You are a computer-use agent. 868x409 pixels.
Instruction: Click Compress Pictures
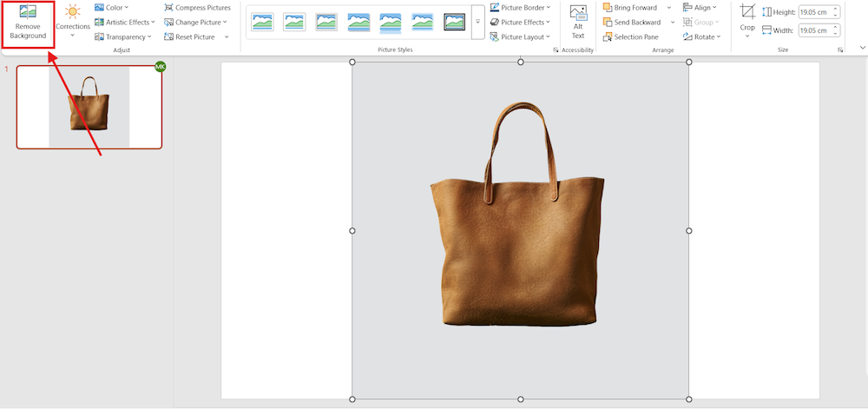tap(198, 8)
